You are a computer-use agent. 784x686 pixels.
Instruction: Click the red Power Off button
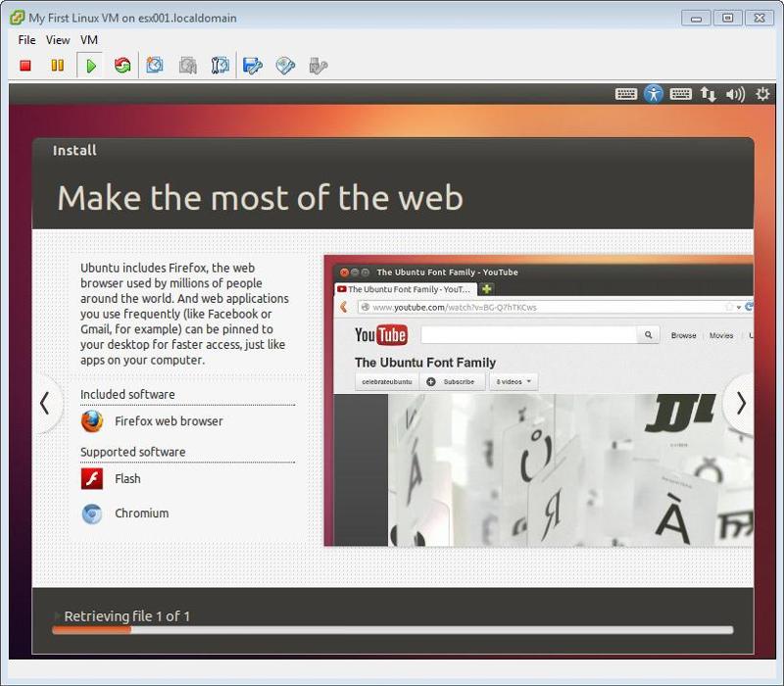pos(25,66)
